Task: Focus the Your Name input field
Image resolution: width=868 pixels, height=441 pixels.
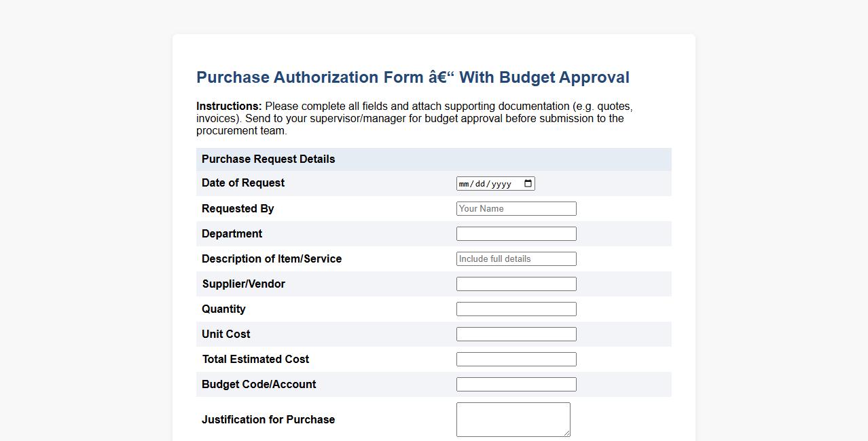Action: [516, 208]
